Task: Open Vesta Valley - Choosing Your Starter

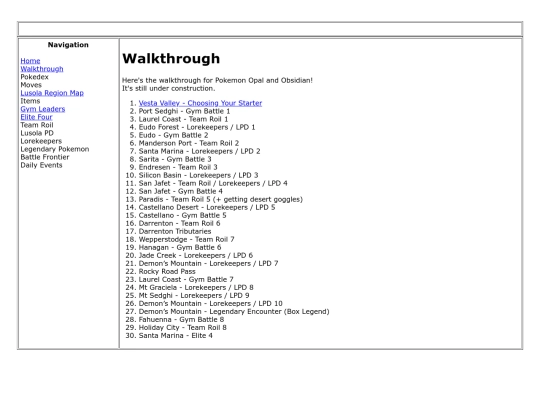Action: point(200,103)
